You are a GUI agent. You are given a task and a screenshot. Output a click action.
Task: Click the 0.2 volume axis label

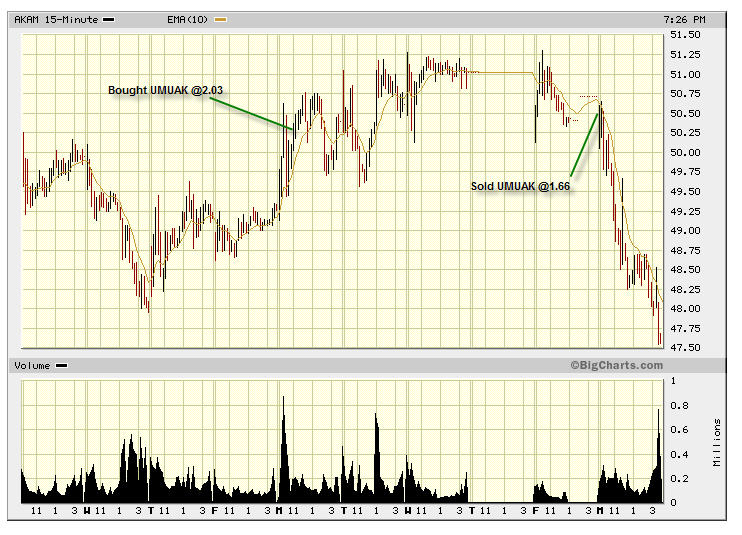[679, 479]
